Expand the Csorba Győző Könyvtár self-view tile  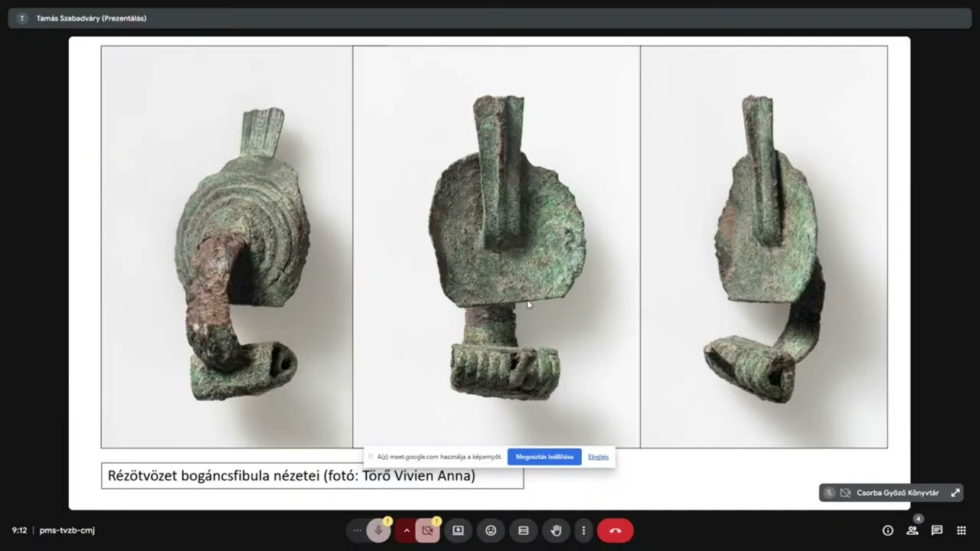click(x=955, y=493)
